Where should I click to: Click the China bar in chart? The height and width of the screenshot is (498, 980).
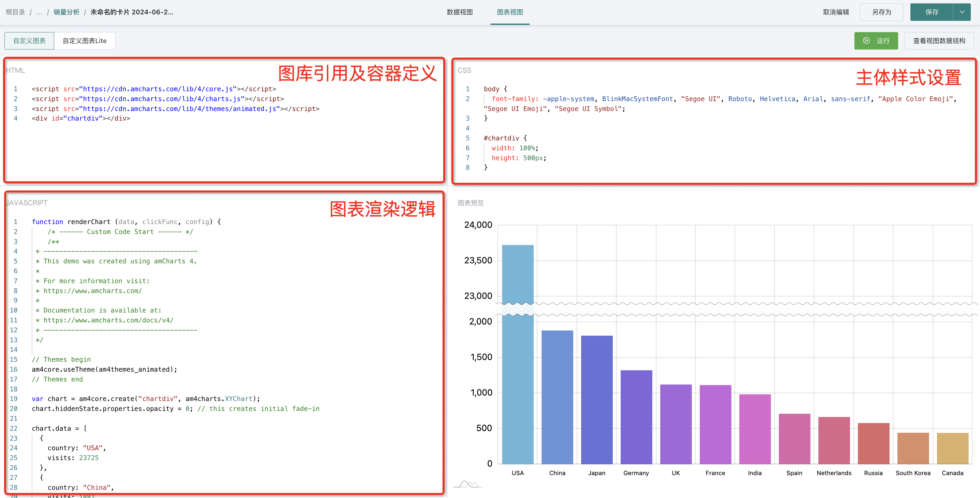point(557,397)
